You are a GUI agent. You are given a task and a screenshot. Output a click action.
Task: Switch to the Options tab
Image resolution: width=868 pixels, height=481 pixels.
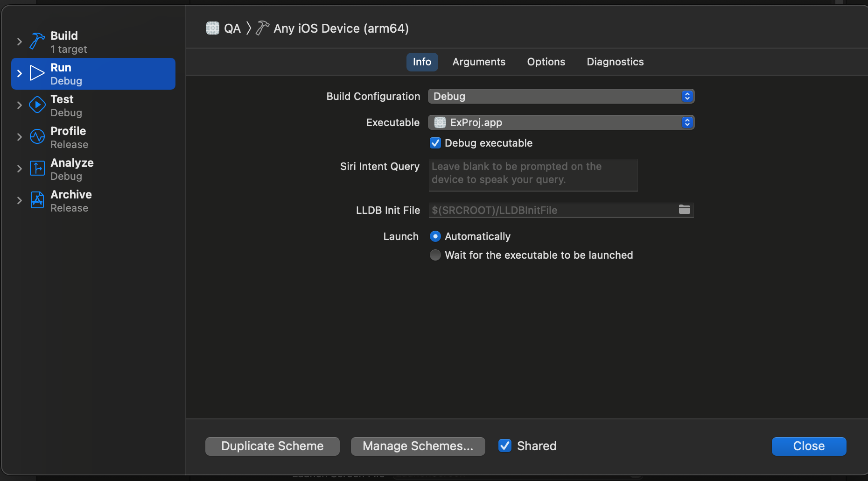pyautogui.click(x=546, y=62)
